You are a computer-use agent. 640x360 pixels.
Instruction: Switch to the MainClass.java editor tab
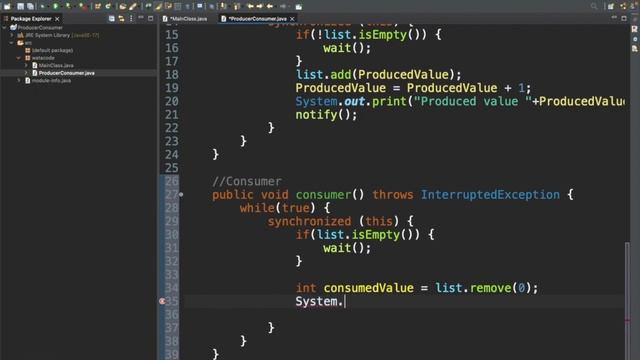point(185,19)
